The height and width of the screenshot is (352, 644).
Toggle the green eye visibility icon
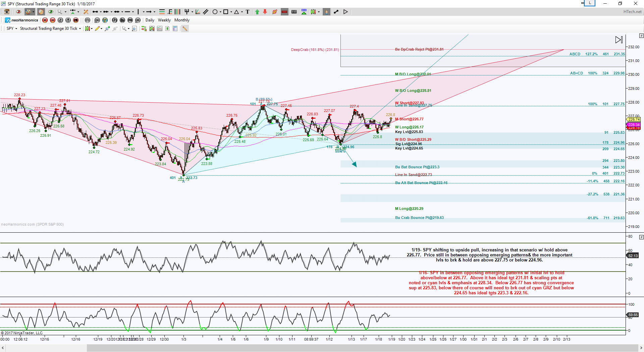(51, 12)
